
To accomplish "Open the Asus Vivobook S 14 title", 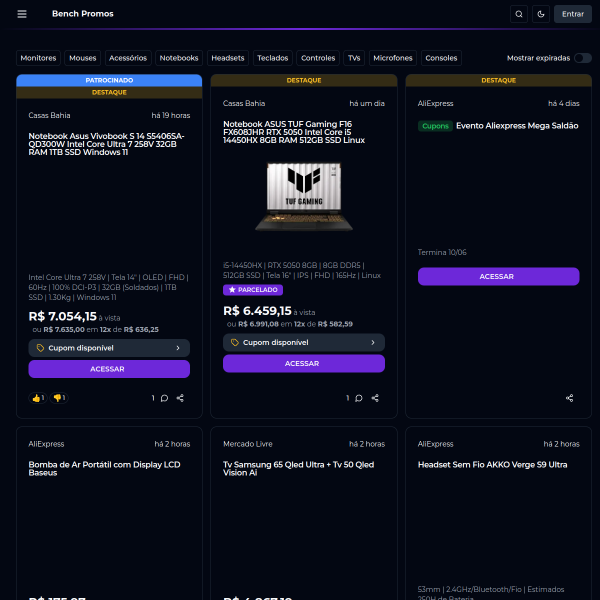I will [106, 144].
